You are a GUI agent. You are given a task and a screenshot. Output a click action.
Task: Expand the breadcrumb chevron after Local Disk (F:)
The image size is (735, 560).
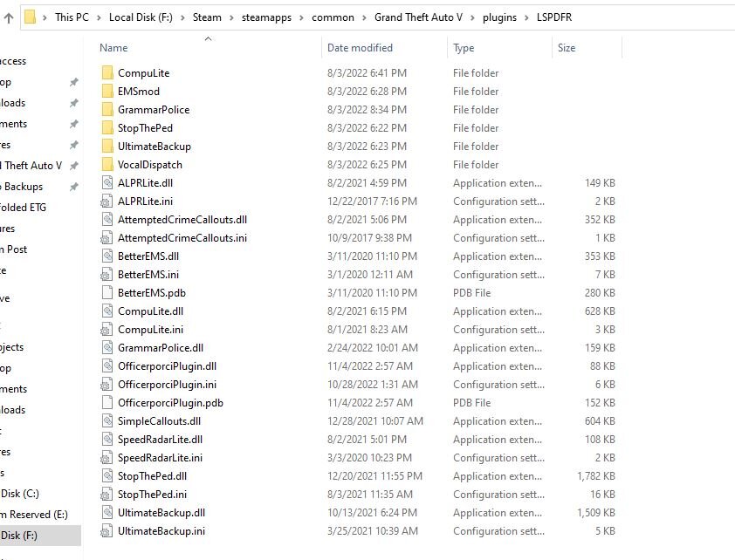(182, 17)
